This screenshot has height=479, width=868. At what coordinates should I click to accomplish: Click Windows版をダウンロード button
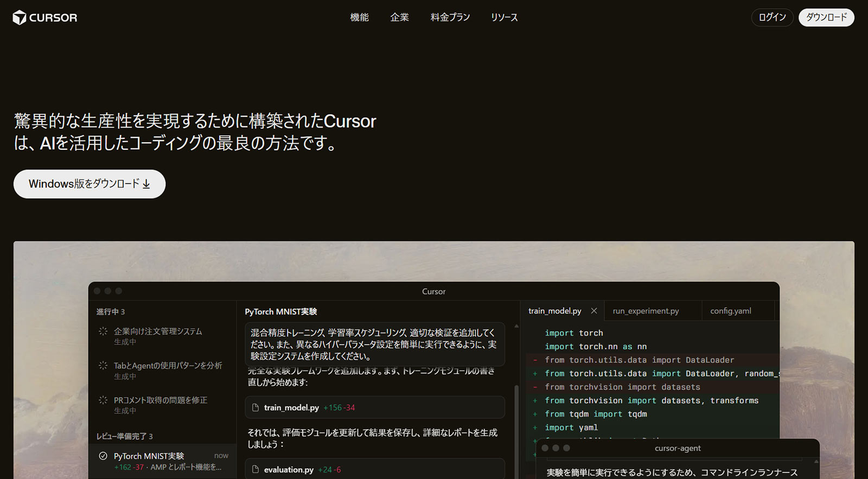90,184
